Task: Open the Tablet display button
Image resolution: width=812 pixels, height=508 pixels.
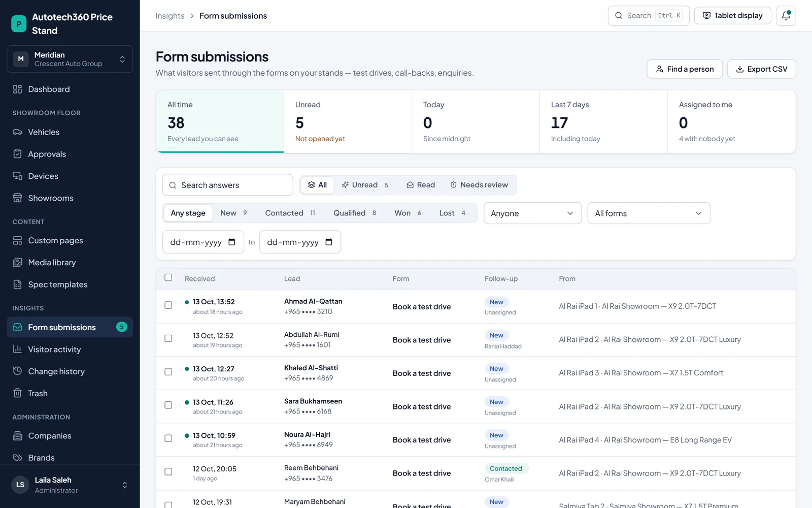Action: [732, 16]
